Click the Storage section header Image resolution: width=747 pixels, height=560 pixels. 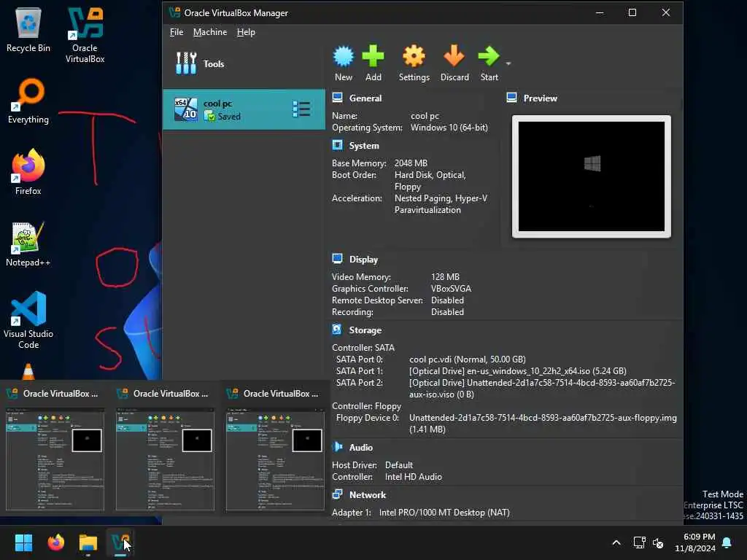tap(365, 330)
